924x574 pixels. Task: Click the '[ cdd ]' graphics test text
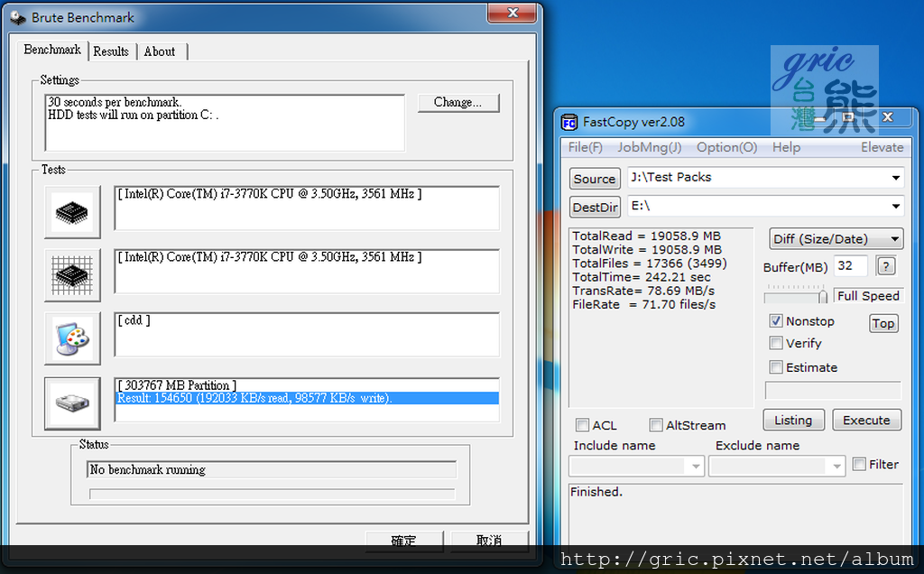pos(134,320)
